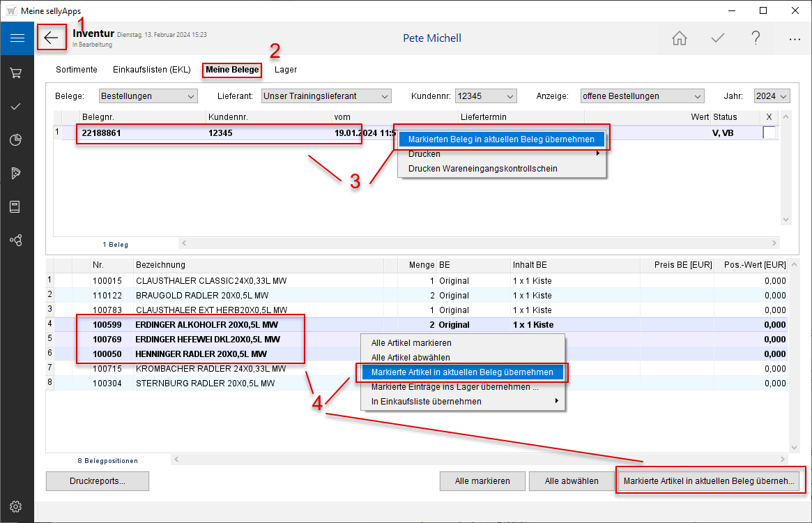Select 'Drucken Wareneingangskontrollschein' menu entry
The width and height of the screenshot is (812, 523).
click(482, 169)
